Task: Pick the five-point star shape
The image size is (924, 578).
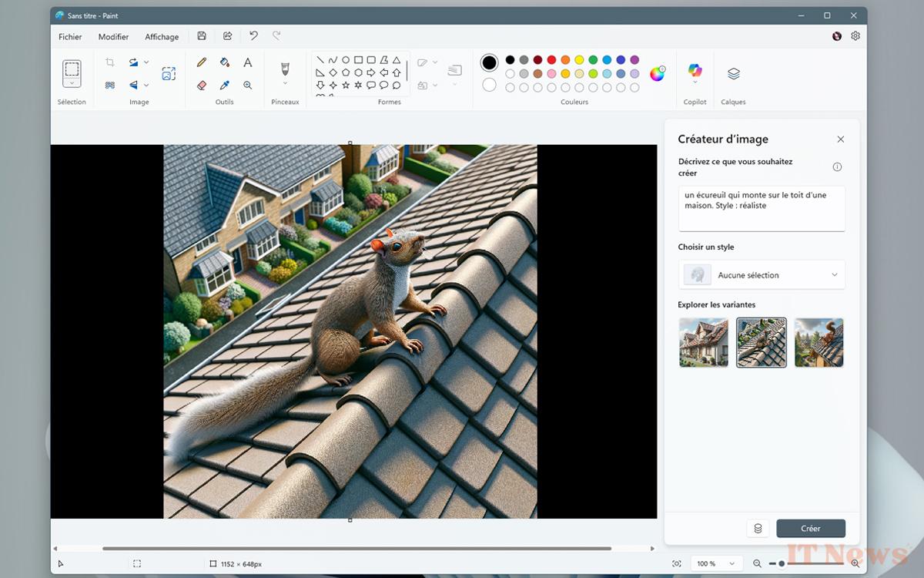Action: coord(346,85)
